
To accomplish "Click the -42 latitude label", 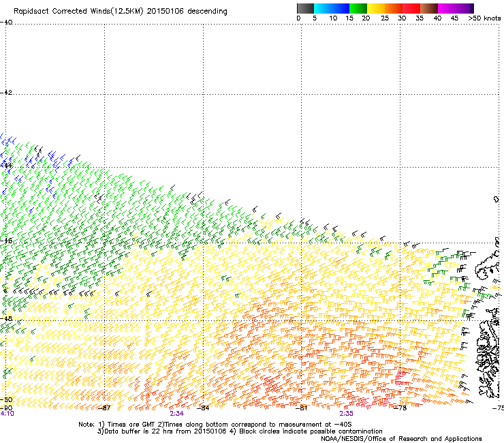I will pyautogui.click(x=6, y=92).
